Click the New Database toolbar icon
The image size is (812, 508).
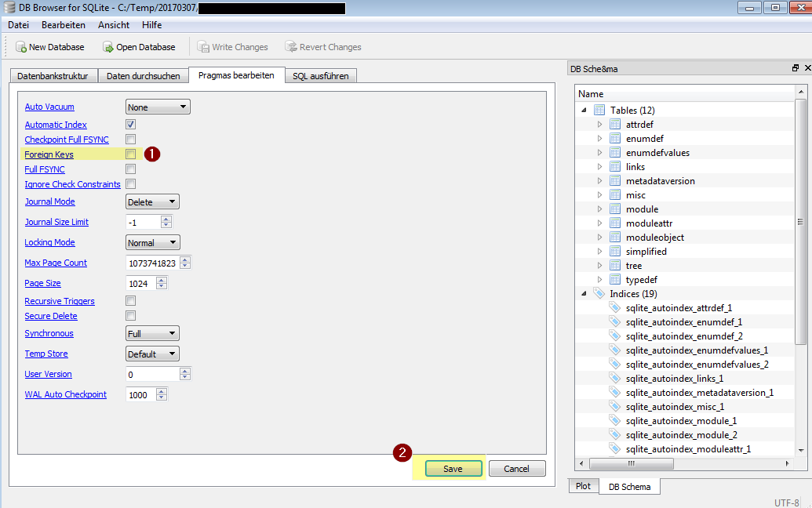[20, 47]
